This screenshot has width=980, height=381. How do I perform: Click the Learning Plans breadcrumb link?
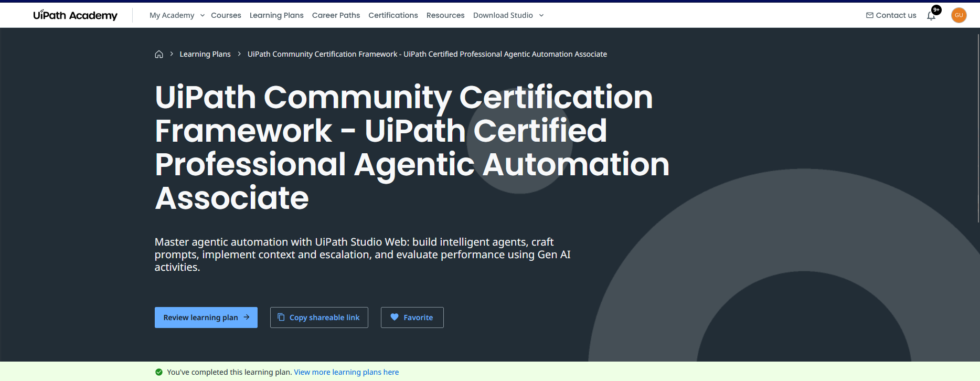[x=205, y=54]
